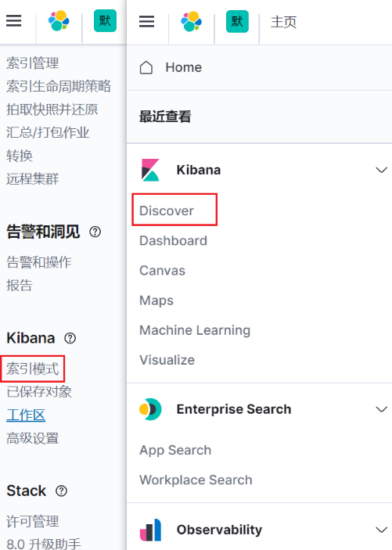Select Dashboard from the navigation menu
This screenshot has width=392, height=550.
174,241
